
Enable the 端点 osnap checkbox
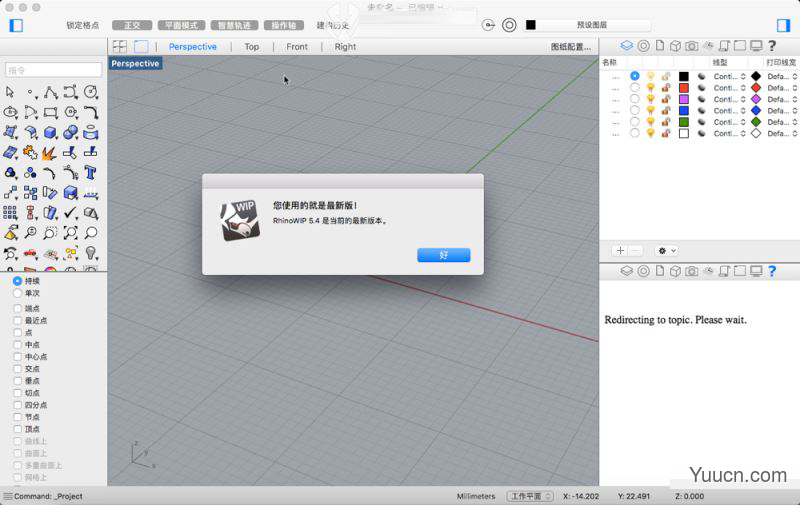pos(17,309)
